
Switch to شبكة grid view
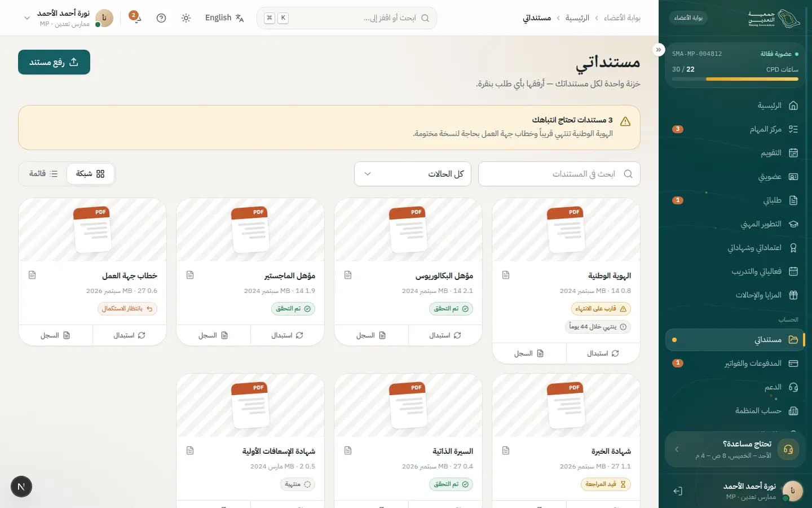pyautogui.click(x=90, y=174)
